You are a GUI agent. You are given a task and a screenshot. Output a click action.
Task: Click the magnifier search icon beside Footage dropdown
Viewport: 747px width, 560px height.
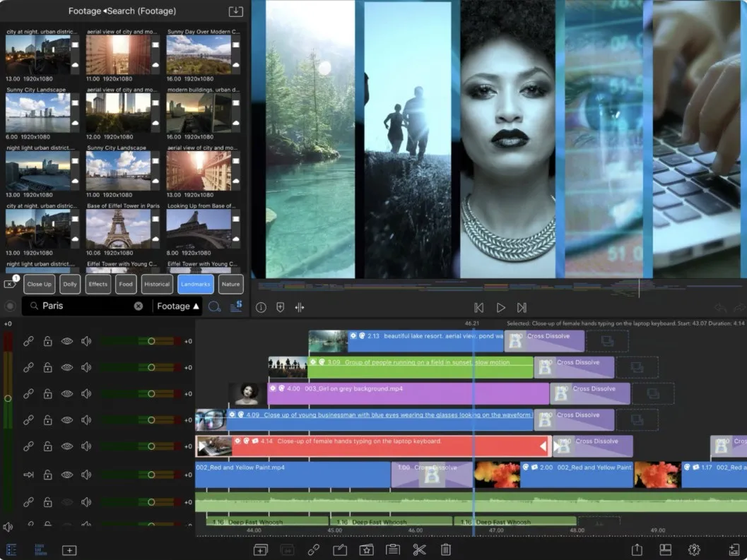coord(215,306)
